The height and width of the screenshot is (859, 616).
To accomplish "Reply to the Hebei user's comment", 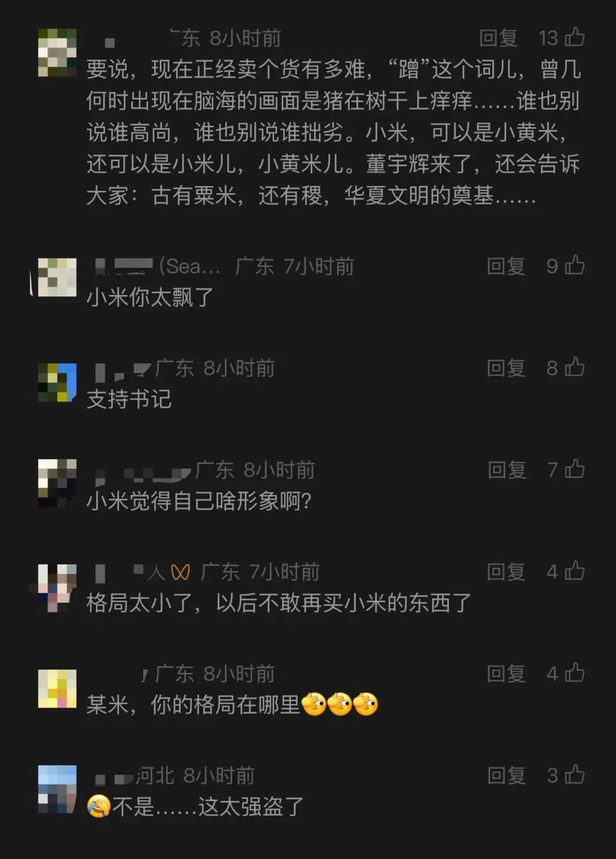I will coord(506,776).
